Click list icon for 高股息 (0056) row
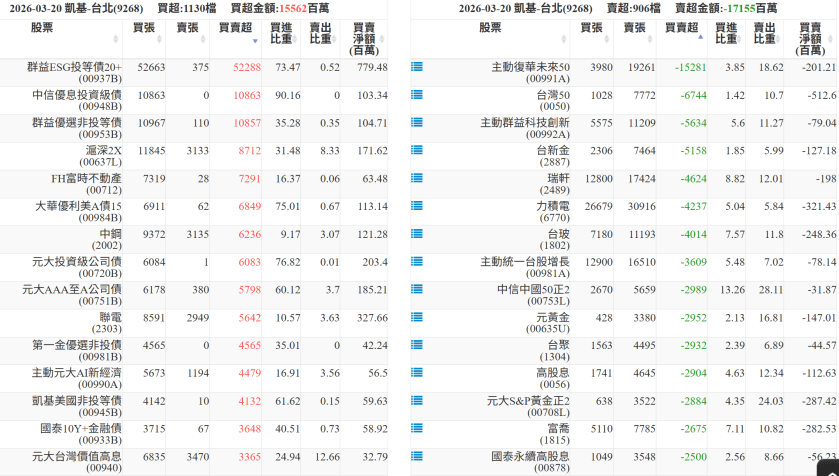 click(417, 374)
